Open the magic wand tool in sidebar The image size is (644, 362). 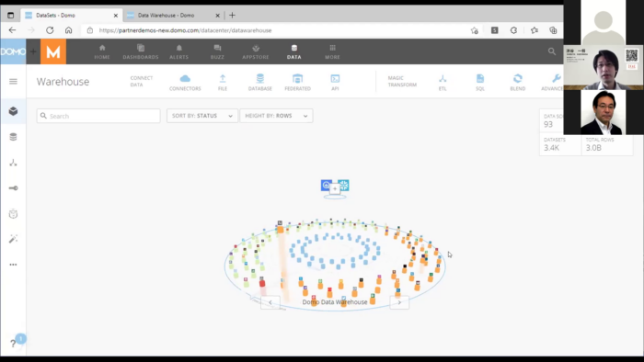point(13,239)
